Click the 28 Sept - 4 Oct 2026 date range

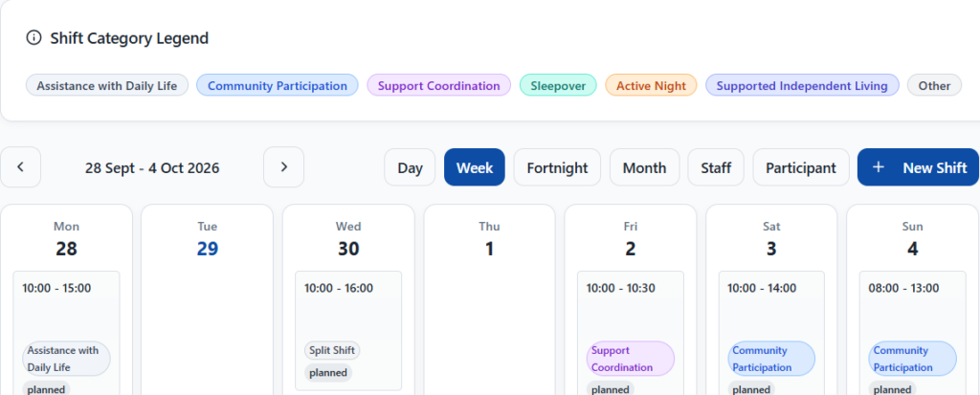152,167
